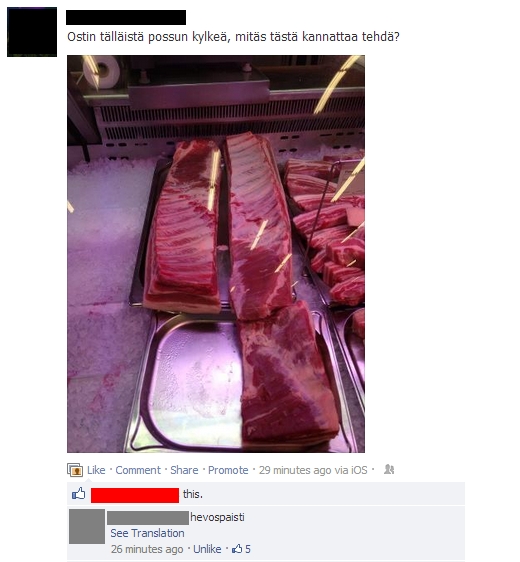Click the post text about possun kylkeä
This screenshot has height=562, width=520.
233,37
